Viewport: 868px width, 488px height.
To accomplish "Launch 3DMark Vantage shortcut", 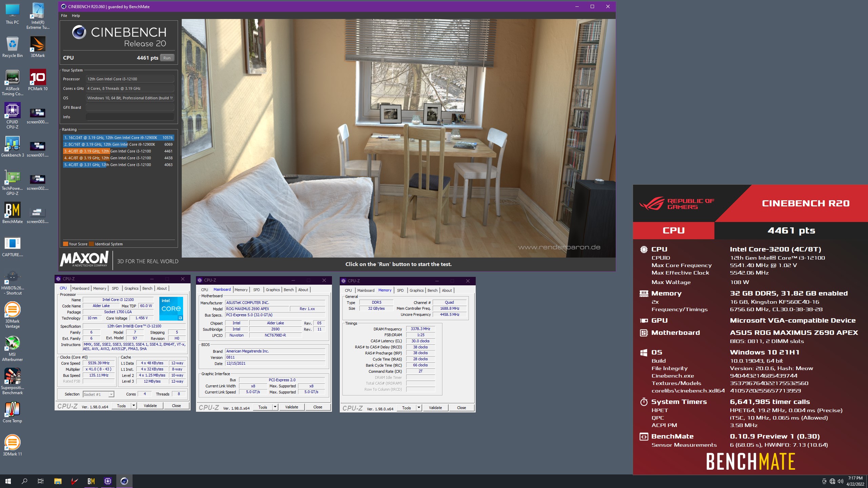I will click(x=13, y=315).
